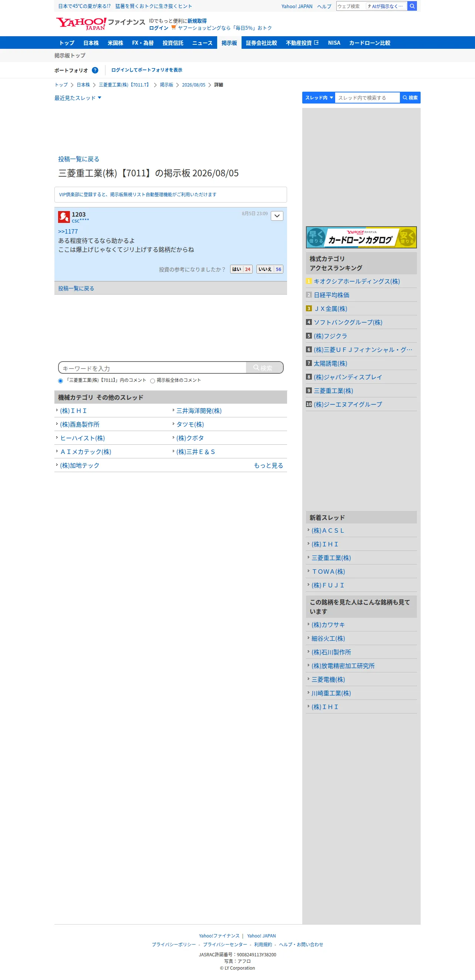Vote はい on post 1203

click(241, 269)
